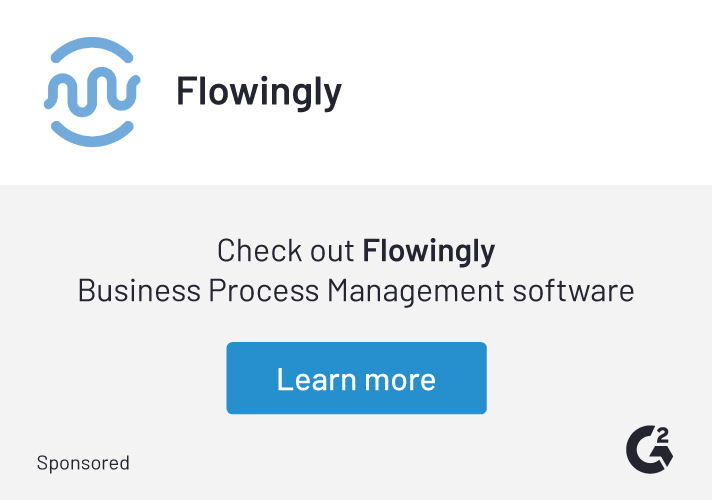Click 'Business Process Management software' line
712x500 pixels.
tap(356, 291)
